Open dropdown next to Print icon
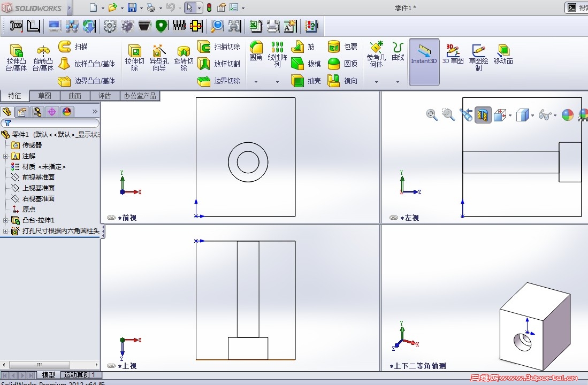The height and width of the screenshot is (385, 588). pos(161,8)
